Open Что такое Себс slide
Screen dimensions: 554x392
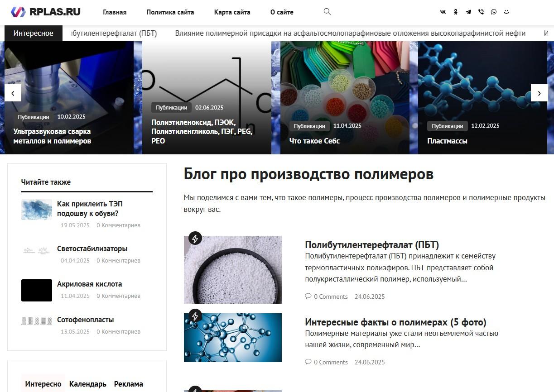point(314,141)
